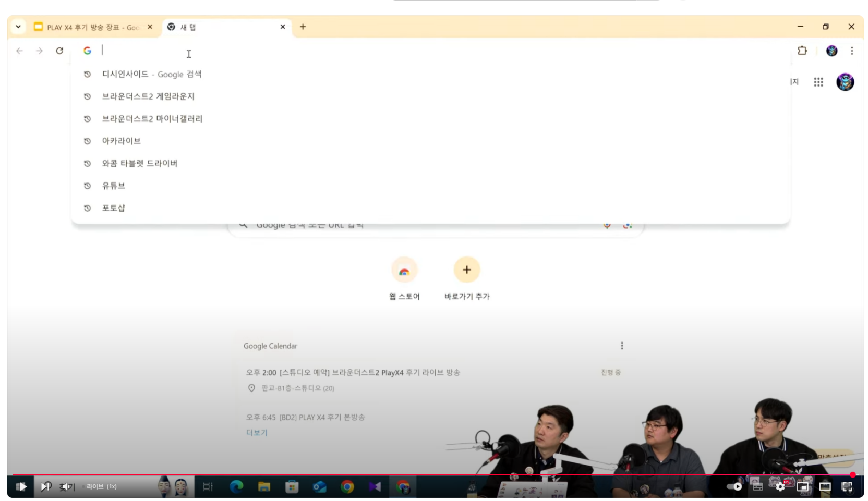868x501 pixels.
Task: Open Google Chrome from the taskbar
Action: [x=347, y=486]
